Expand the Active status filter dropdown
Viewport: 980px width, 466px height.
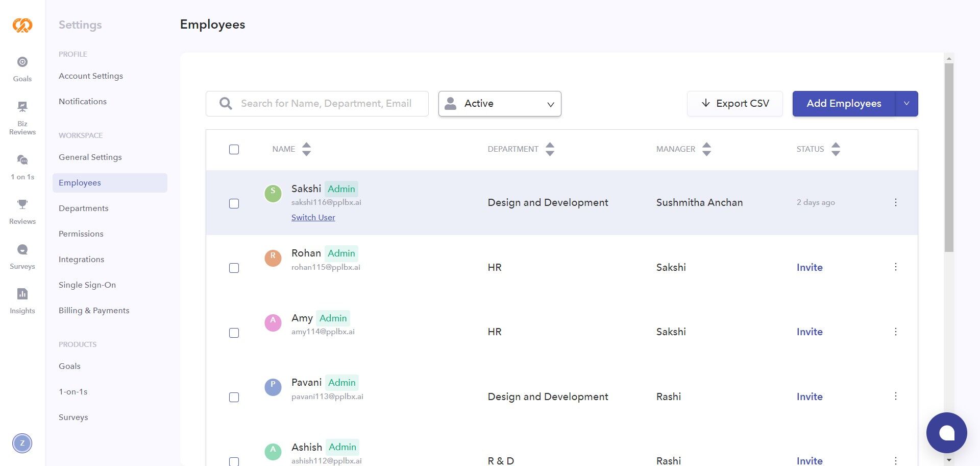click(x=499, y=104)
